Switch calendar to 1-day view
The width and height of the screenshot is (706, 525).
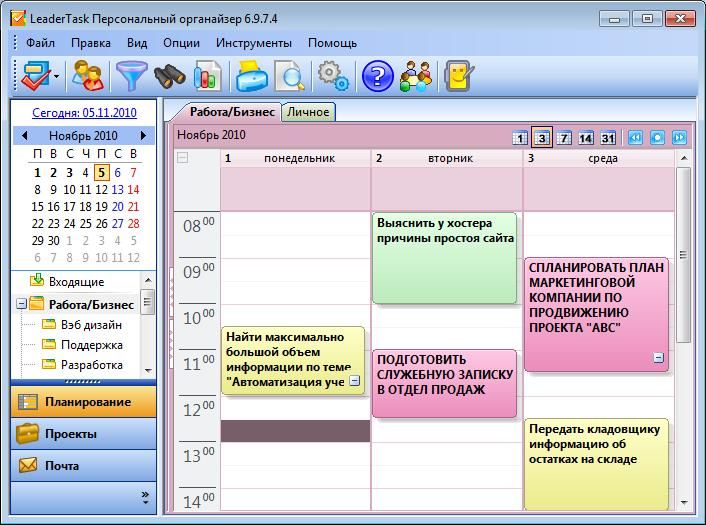coord(520,138)
